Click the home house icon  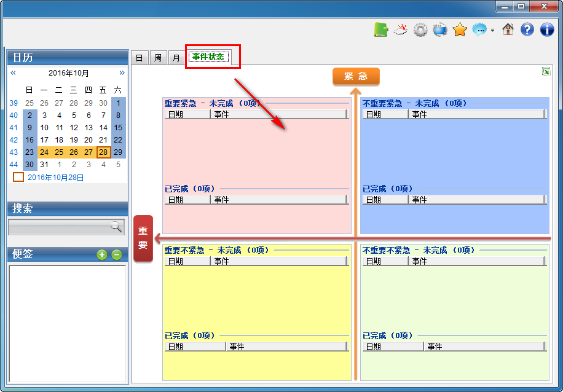tap(508, 29)
